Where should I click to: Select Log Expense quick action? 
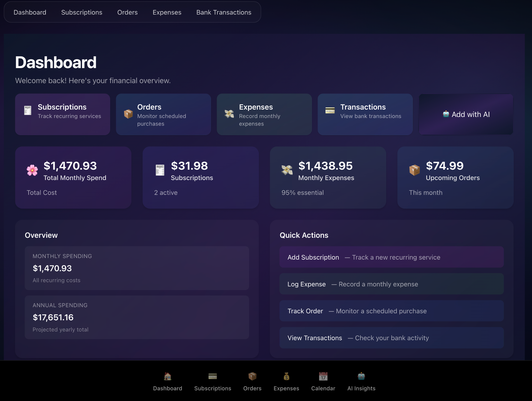(391, 284)
